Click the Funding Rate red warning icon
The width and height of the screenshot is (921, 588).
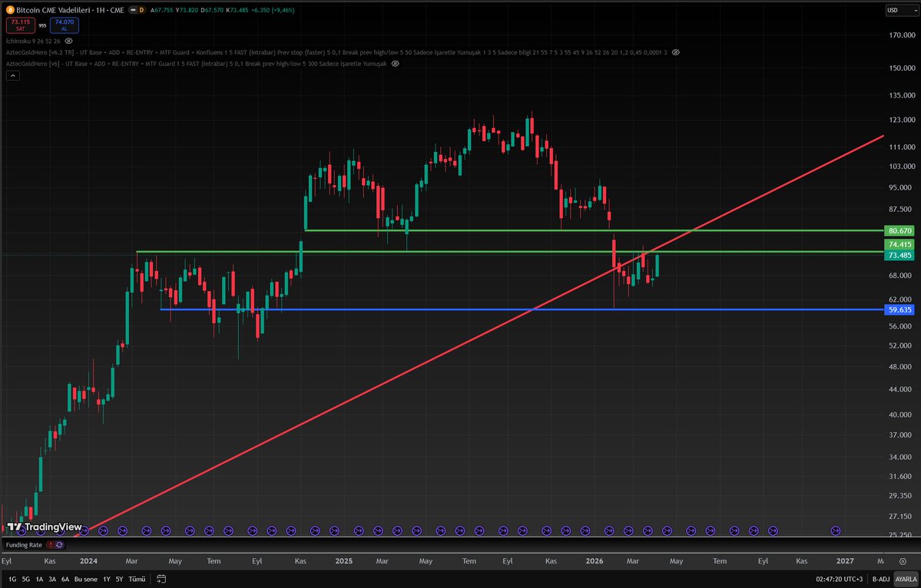[x=50, y=544]
